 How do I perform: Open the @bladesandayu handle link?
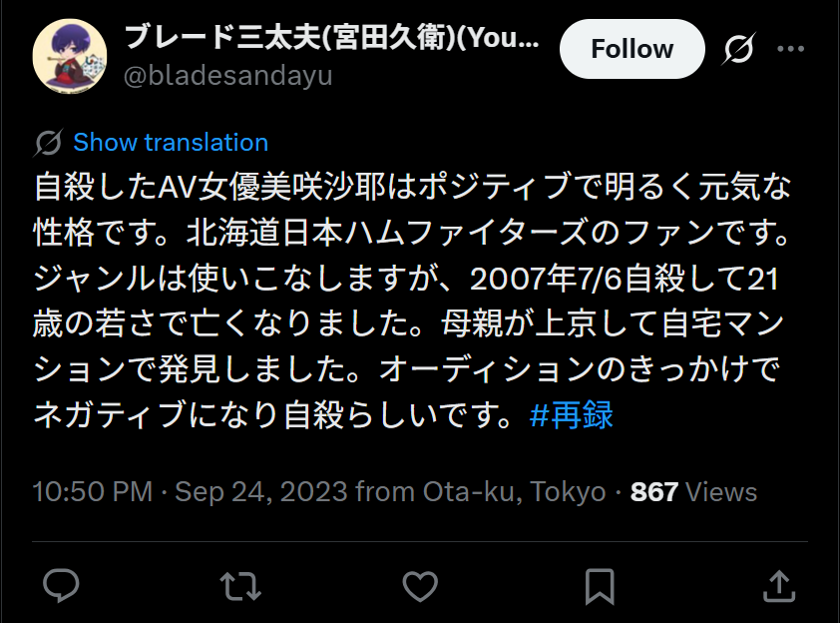point(227,76)
